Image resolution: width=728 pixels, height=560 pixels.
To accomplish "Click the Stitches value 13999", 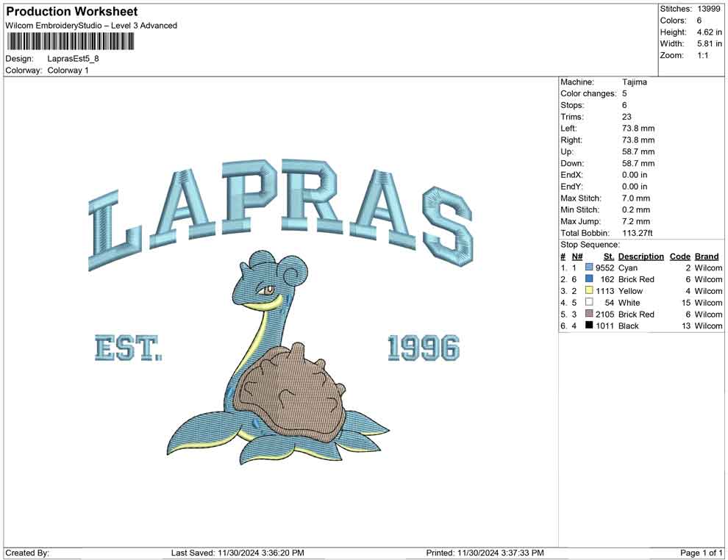I will tap(708, 9).
